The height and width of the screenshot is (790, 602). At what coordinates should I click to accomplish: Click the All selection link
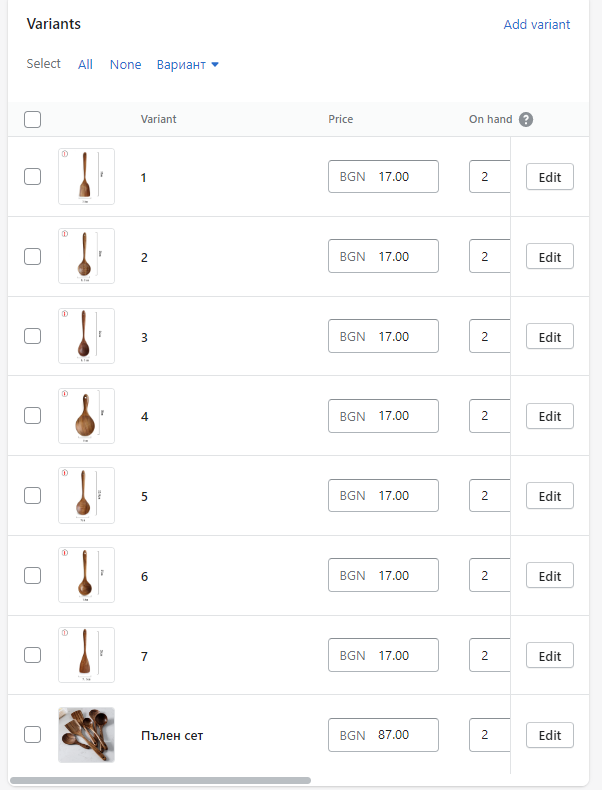(x=85, y=65)
